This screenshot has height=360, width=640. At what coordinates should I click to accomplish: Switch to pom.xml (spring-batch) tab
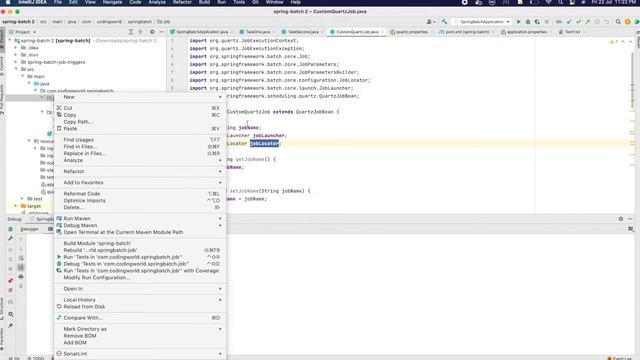coord(467,32)
